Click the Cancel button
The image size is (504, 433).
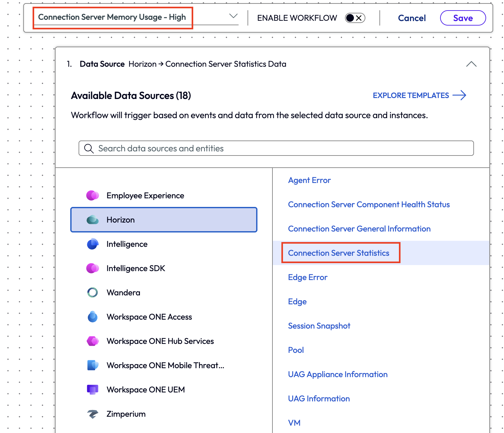click(x=412, y=18)
